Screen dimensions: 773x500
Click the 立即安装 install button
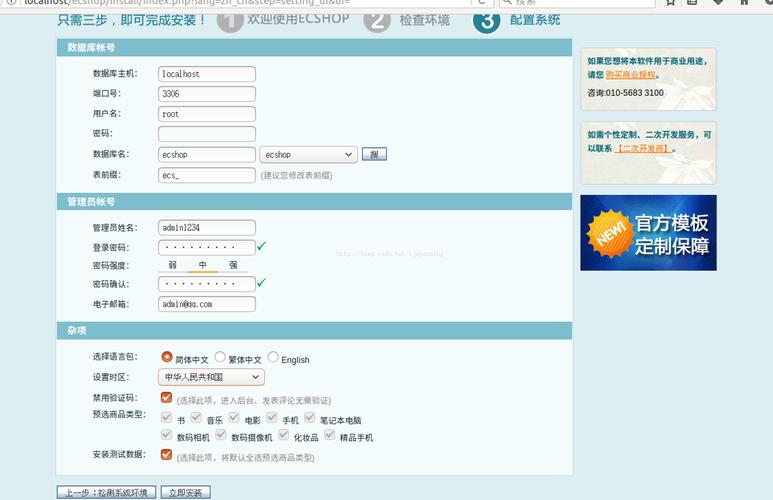coord(185,492)
